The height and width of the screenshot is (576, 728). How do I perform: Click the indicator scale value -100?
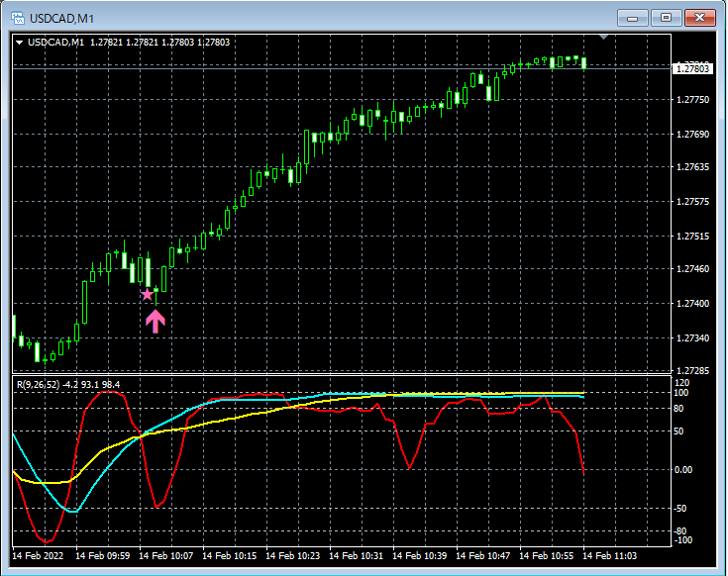pyautogui.click(x=682, y=540)
